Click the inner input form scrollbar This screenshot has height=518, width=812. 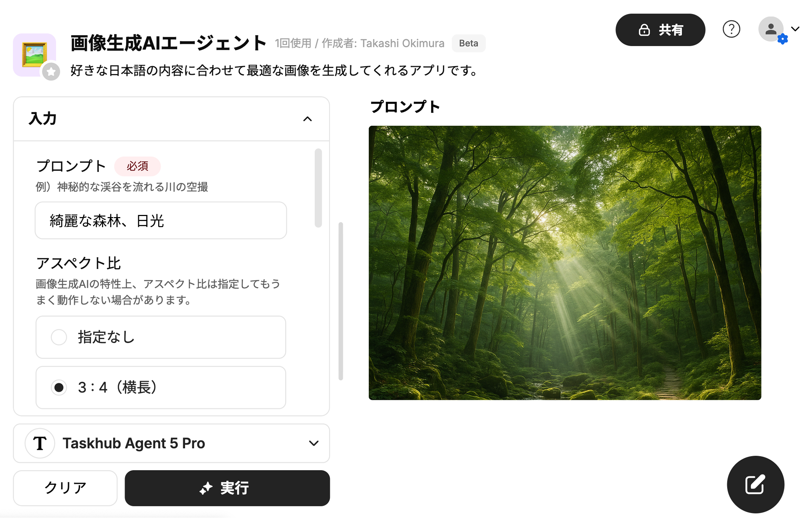point(318,188)
